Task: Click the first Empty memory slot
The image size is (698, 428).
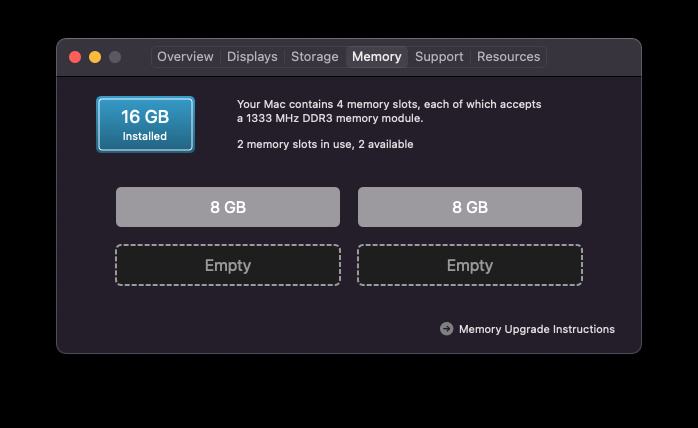Action: click(x=228, y=265)
